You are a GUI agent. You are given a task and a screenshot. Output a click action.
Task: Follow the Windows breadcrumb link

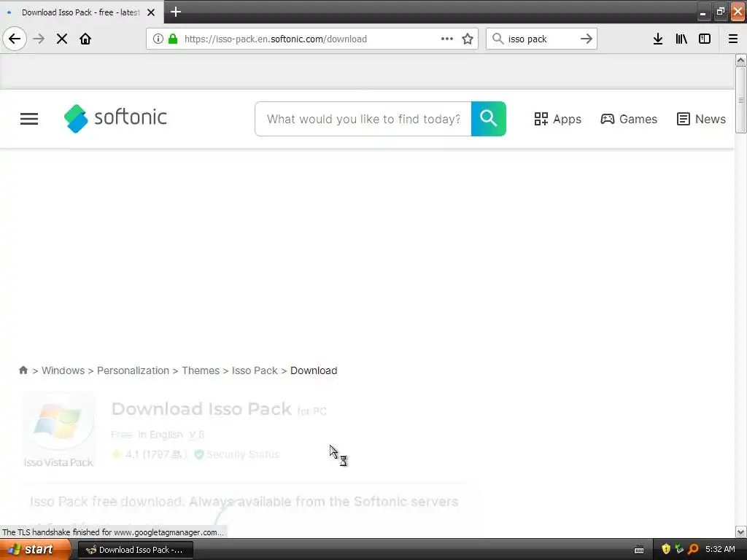[x=63, y=370]
